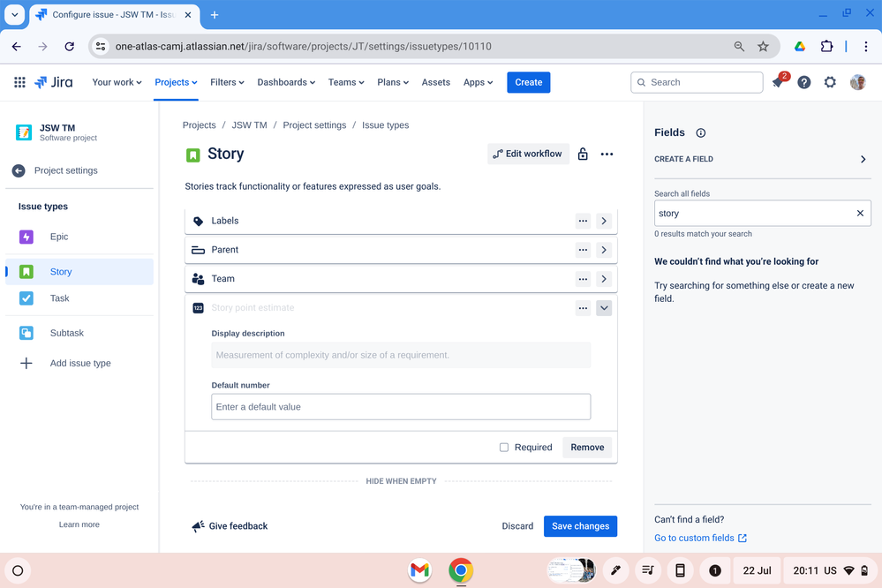Open the Jira help icon
The height and width of the screenshot is (588, 882).
coord(804,82)
